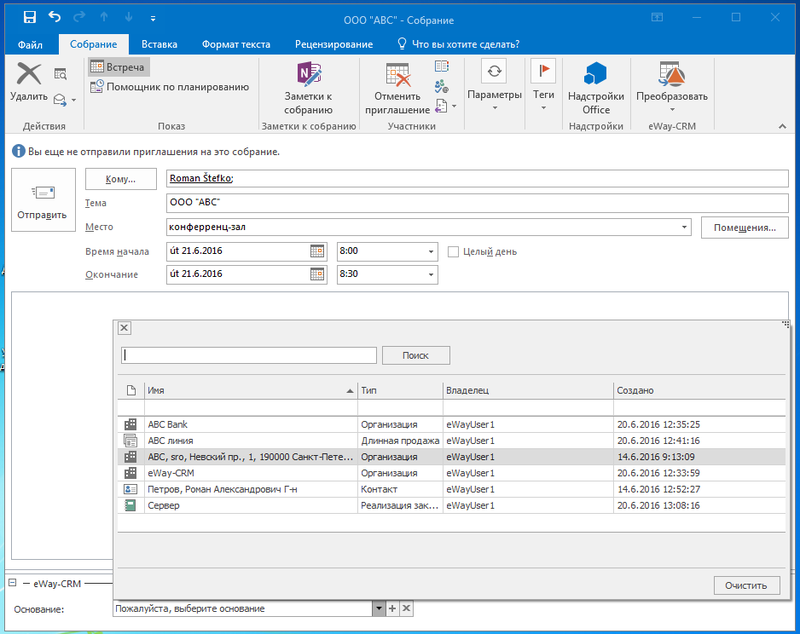This screenshot has height=634, width=800.
Task: Select the ABC, sro, Невский пр. row
Action: tap(452, 457)
